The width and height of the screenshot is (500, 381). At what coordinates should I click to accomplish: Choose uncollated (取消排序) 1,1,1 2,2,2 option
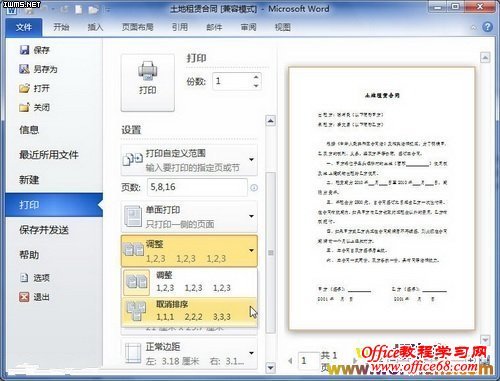pyautogui.click(x=189, y=311)
